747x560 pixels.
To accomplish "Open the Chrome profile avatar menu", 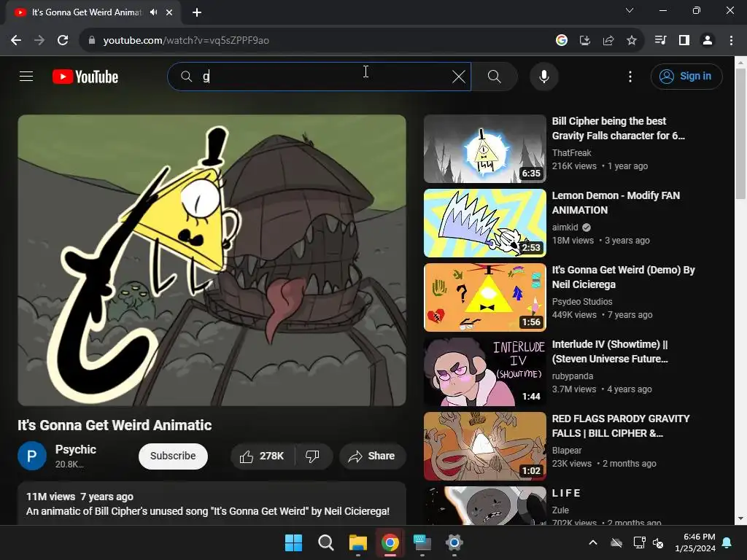I will (x=708, y=40).
